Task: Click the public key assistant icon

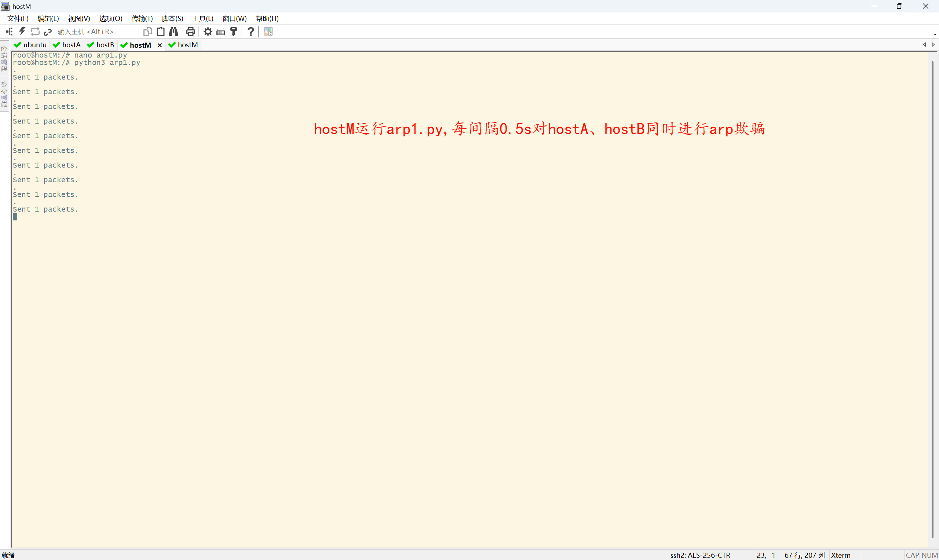Action: coord(234,32)
